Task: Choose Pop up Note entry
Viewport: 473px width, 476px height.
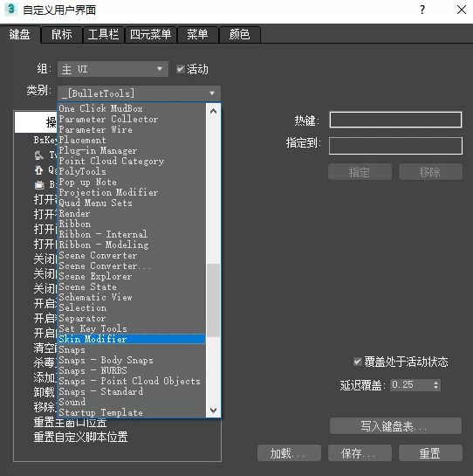Action: coord(132,182)
